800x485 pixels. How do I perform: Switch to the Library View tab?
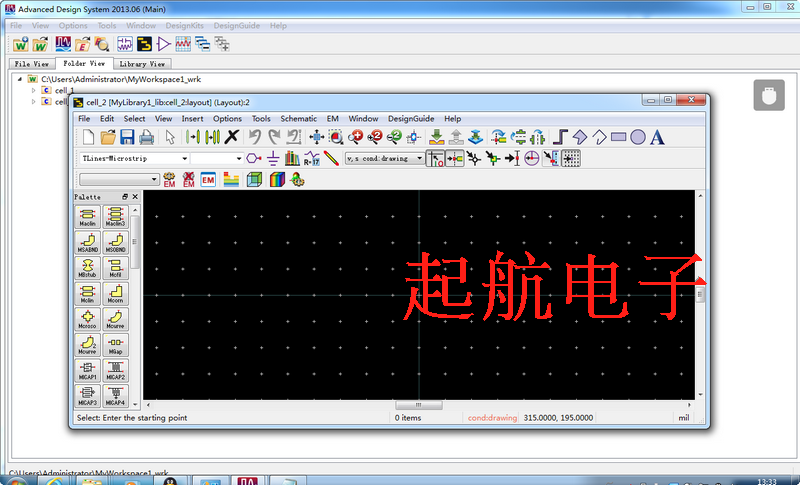click(x=142, y=64)
